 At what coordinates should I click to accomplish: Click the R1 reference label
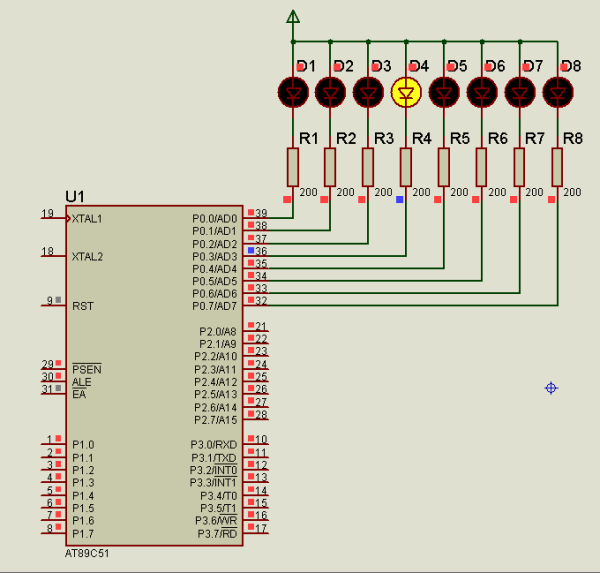308,139
